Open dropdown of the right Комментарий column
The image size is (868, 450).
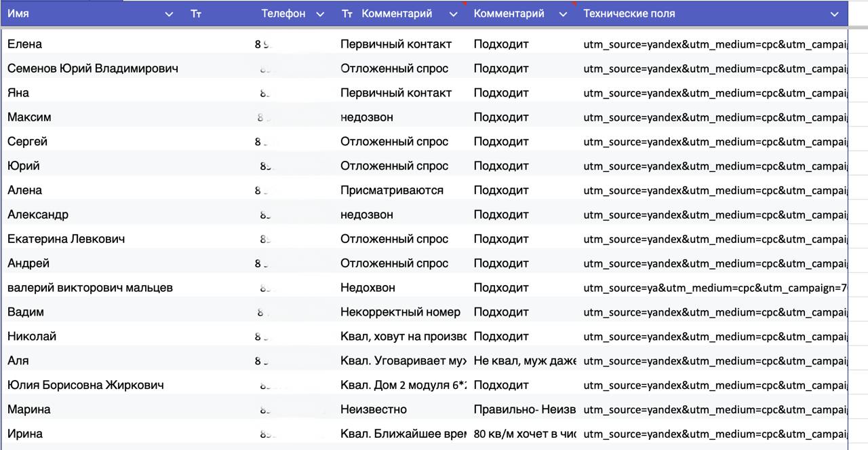pyautogui.click(x=563, y=14)
